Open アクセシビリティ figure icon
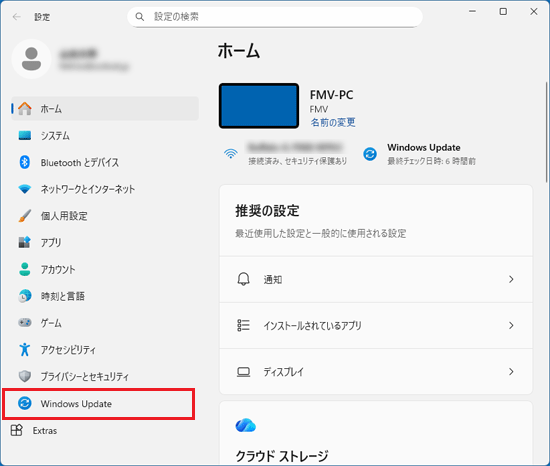The width and height of the screenshot is (550, 466). tap(25, 349)
